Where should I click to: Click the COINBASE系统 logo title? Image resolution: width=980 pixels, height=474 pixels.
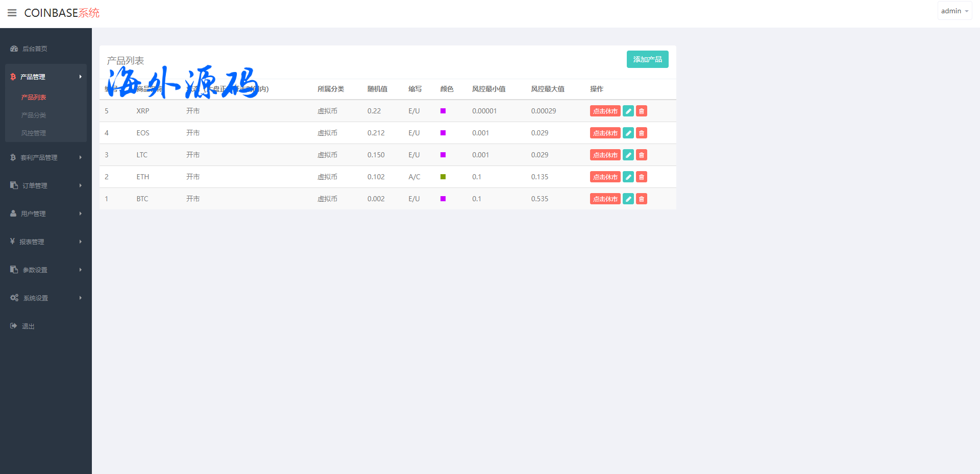(x=62, y=13)
